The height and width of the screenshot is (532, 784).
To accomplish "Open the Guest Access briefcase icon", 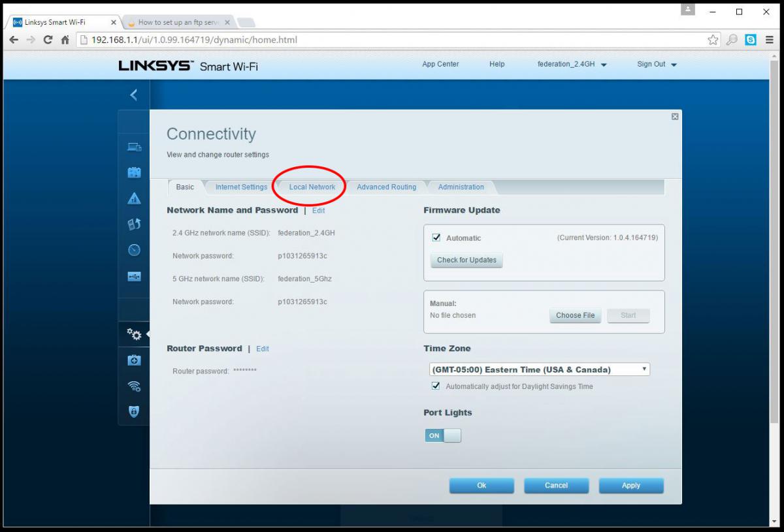I will click(x=134, y=172).
